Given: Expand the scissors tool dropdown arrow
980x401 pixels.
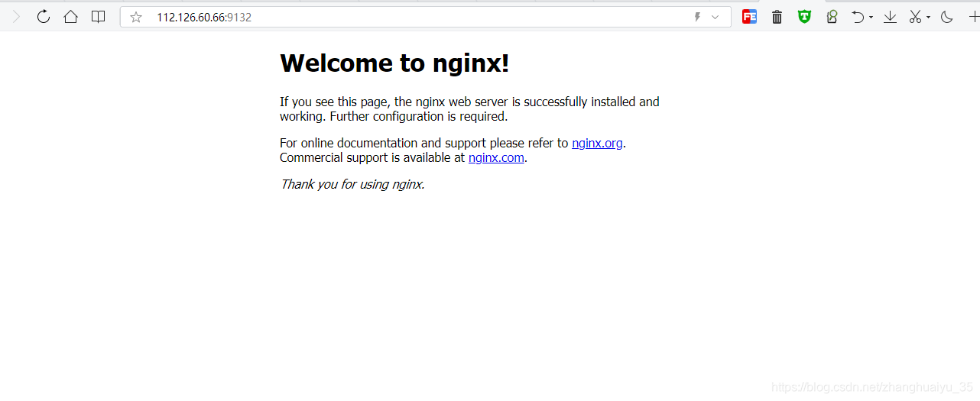Looking at the screenshot, I should tap(929, 18).
